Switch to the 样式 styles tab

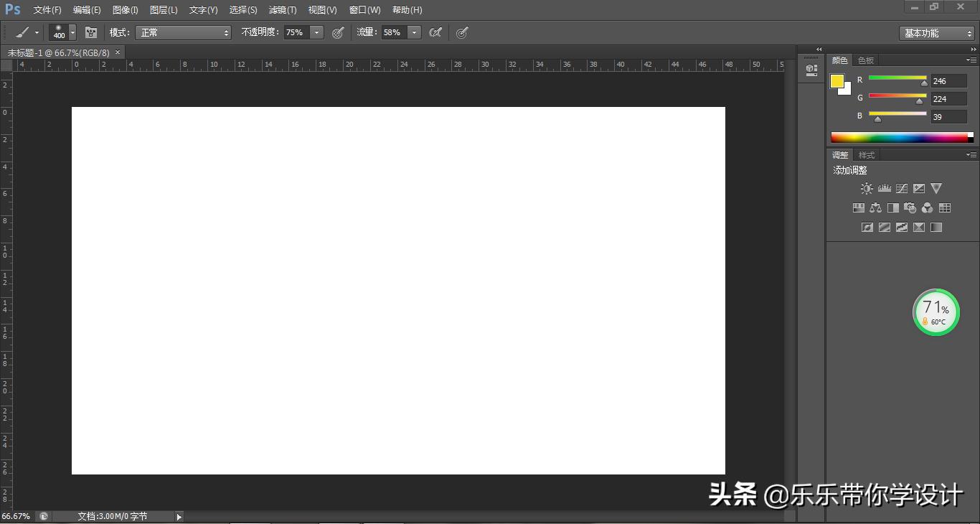(867, 155)
